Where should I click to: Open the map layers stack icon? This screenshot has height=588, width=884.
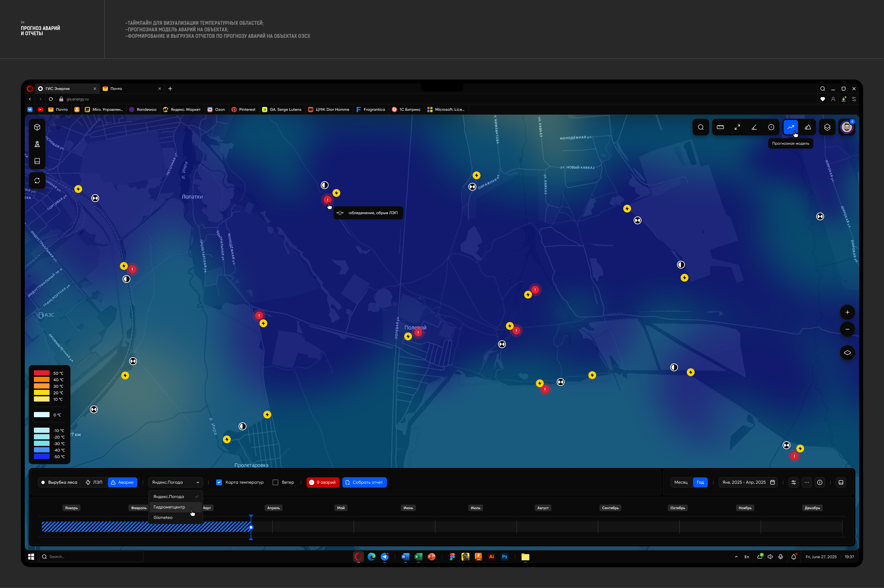tap(827, 127)
